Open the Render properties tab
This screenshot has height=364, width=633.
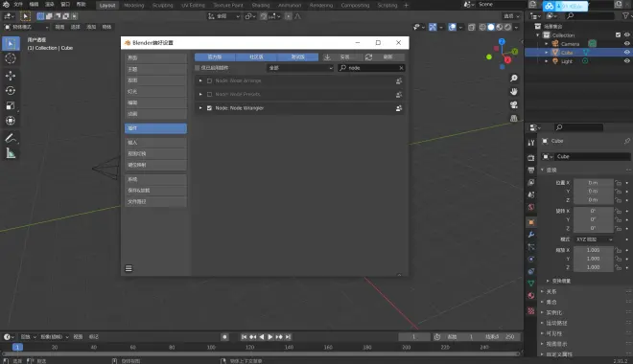pos(531,158)
